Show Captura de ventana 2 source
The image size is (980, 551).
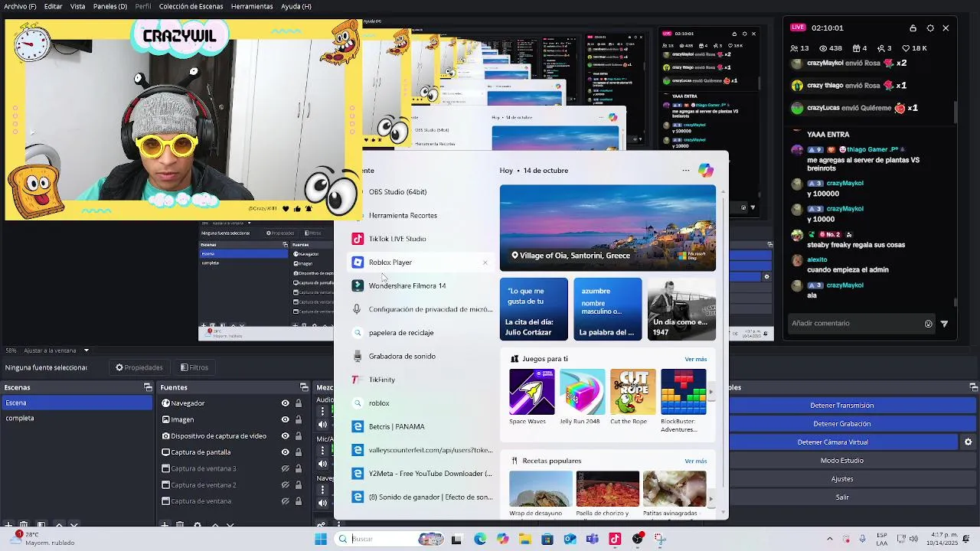[x=286, y=485]
